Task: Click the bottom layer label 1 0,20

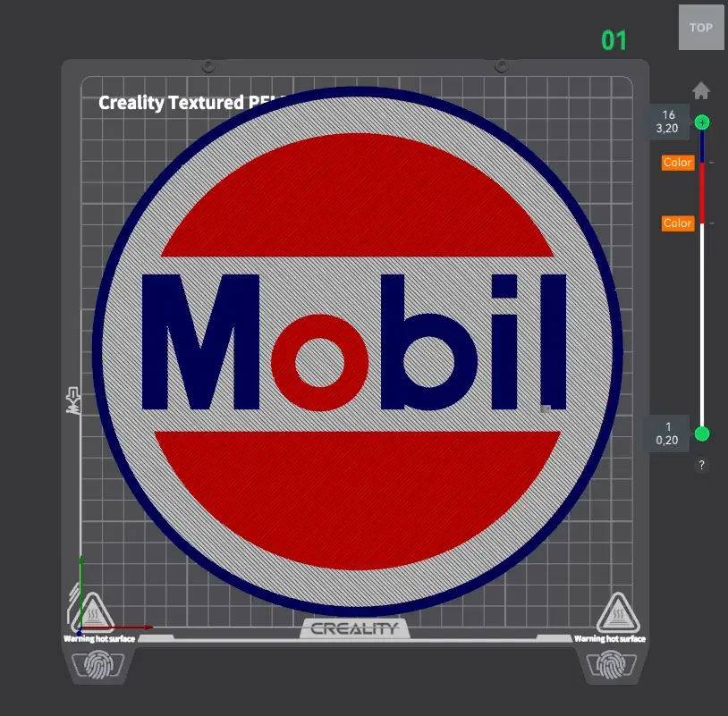Action: click(667, 434)
